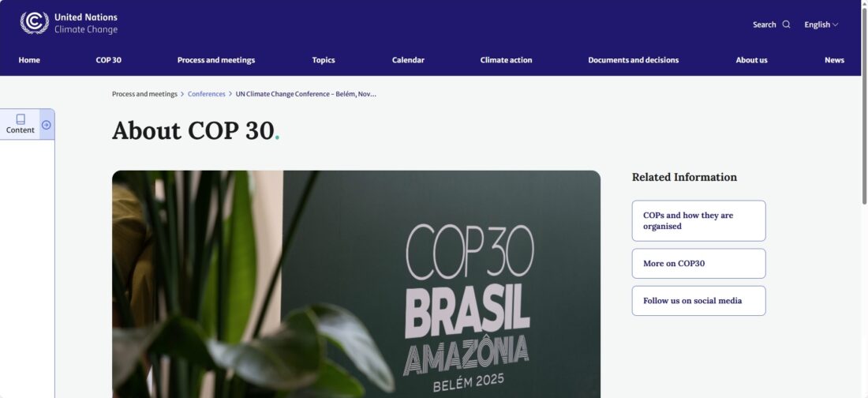Open Follow us on social media
Screen dimensions: 868x398
click(x=698, y=300)
